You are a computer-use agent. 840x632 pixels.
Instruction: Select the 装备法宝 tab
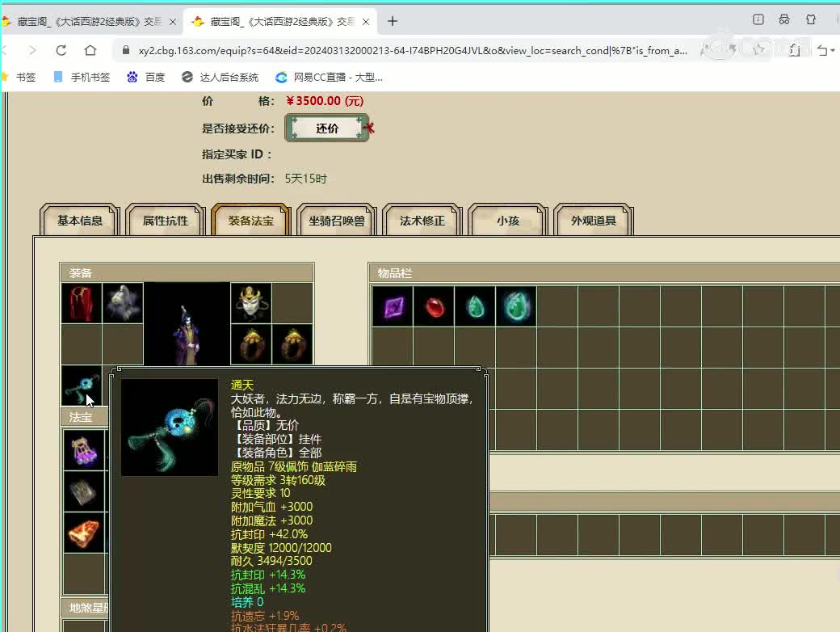(x=250, y=221)
